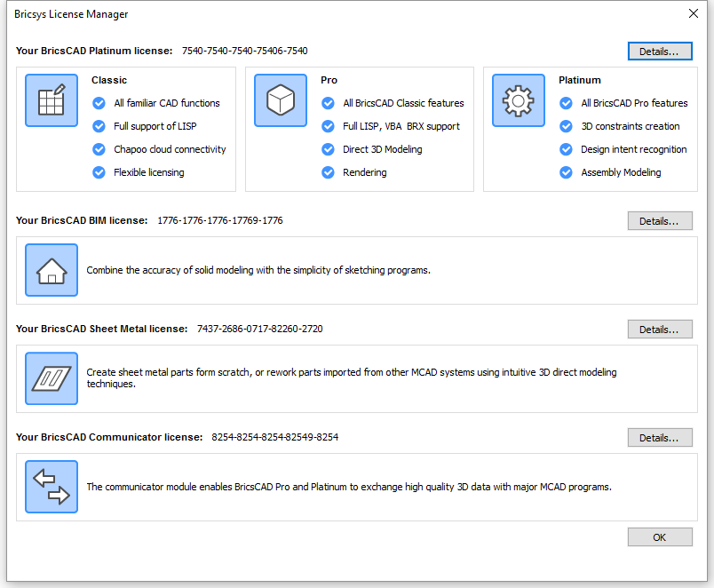The width and height of the screenshot is (714, 588).
Task: Click checkmark beside Rendering
Action: [328, 172]
